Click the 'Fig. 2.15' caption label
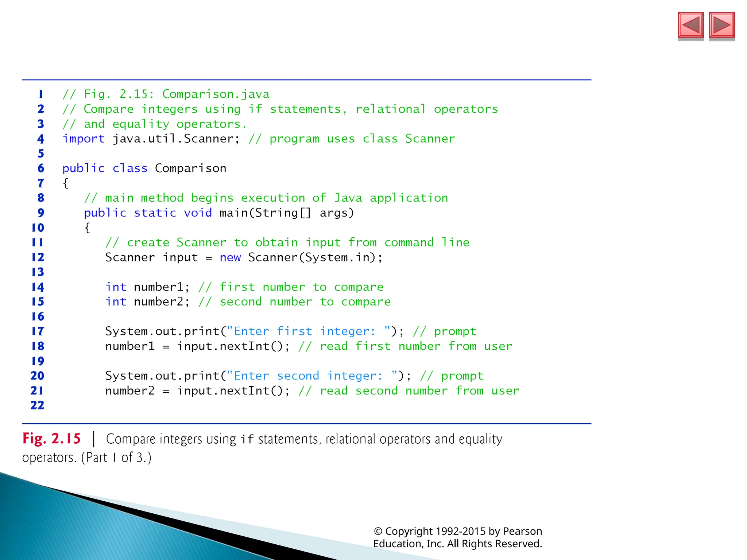 coord(51,439)
